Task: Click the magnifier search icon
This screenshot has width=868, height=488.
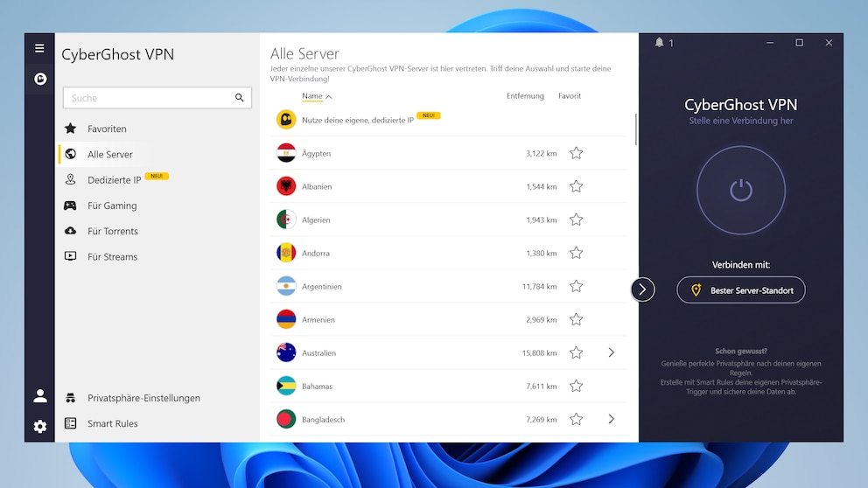Action: tap(239, 98)
